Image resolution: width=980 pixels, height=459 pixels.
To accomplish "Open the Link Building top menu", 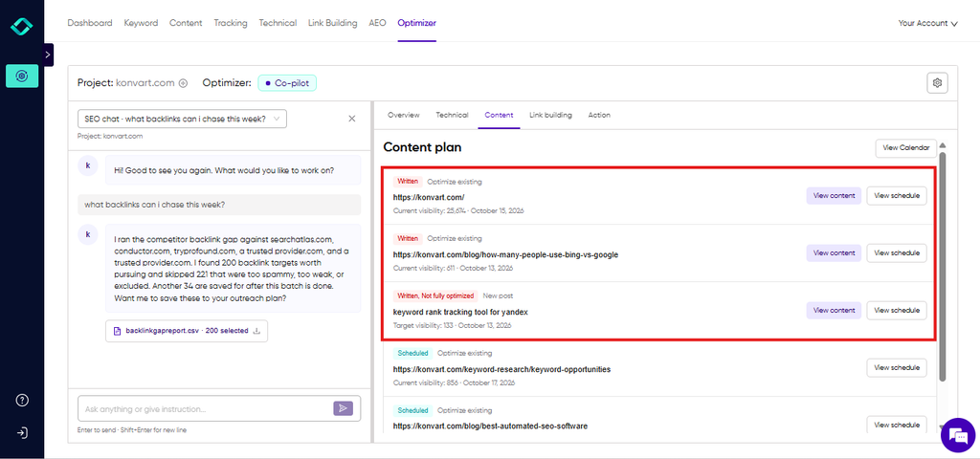I will 332,23.
